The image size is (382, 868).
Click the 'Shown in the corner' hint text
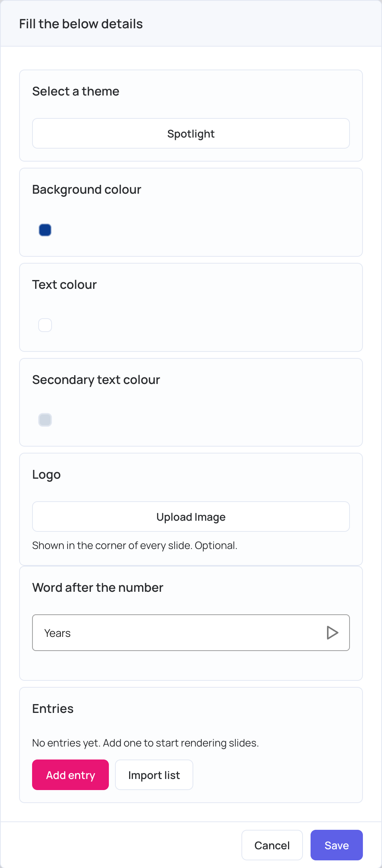(x=135, y=546)
